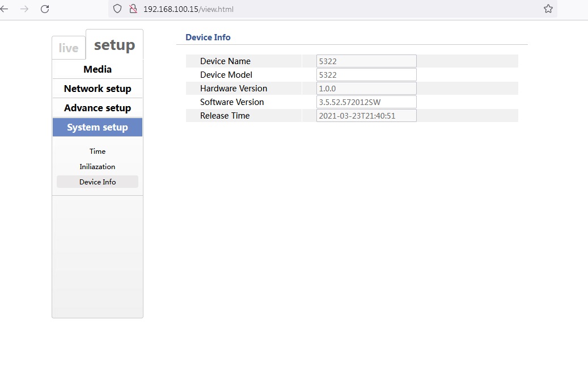Collapse the System setup section
Viewport: 588px width, 374px height.
[x=98, y=127]
